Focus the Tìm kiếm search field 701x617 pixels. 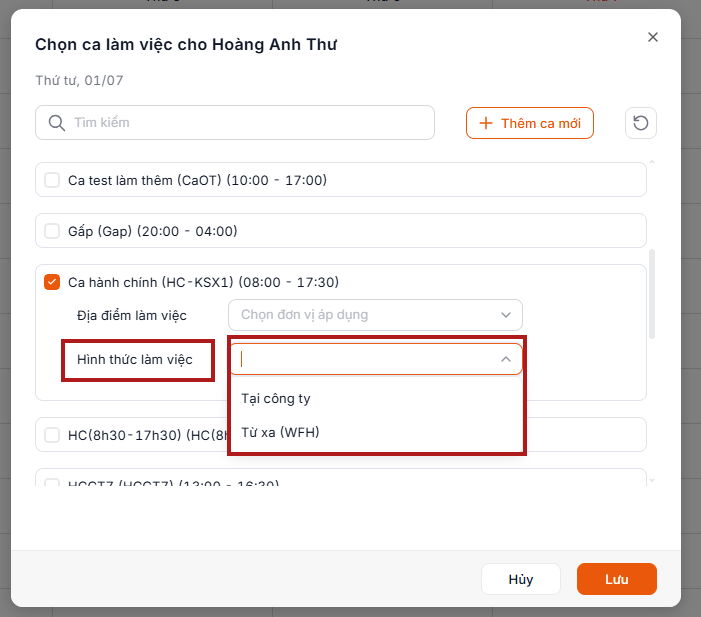235,123
